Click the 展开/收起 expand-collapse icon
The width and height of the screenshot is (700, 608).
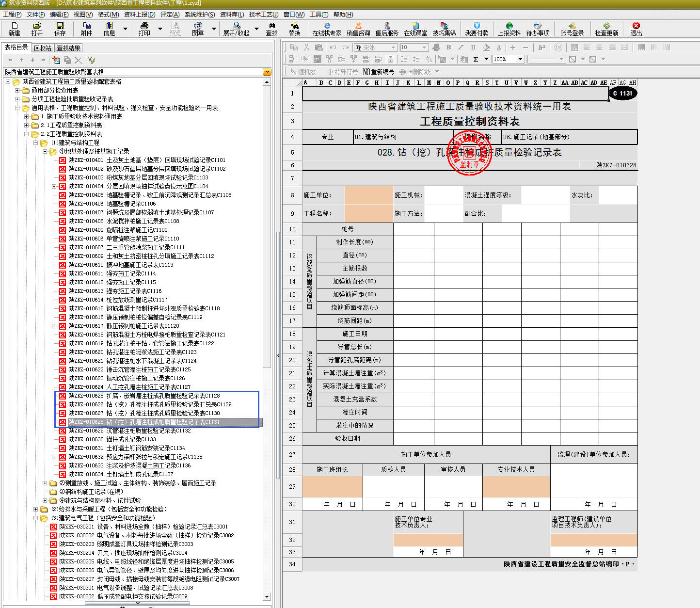(x=236, y=29)
